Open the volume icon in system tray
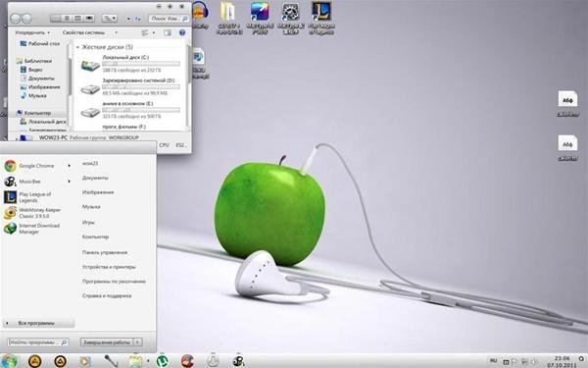 pos(533,362)
